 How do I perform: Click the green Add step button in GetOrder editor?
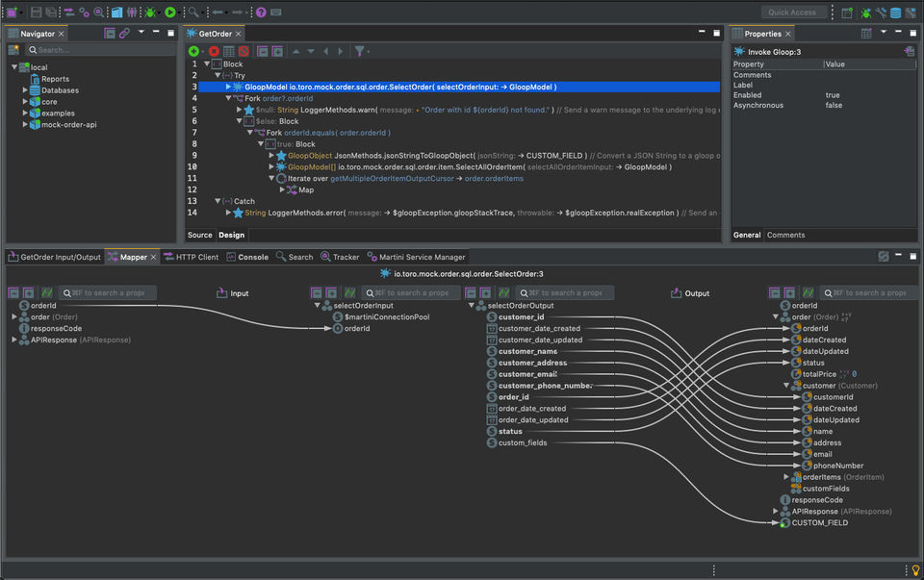[x=194, y=51]
